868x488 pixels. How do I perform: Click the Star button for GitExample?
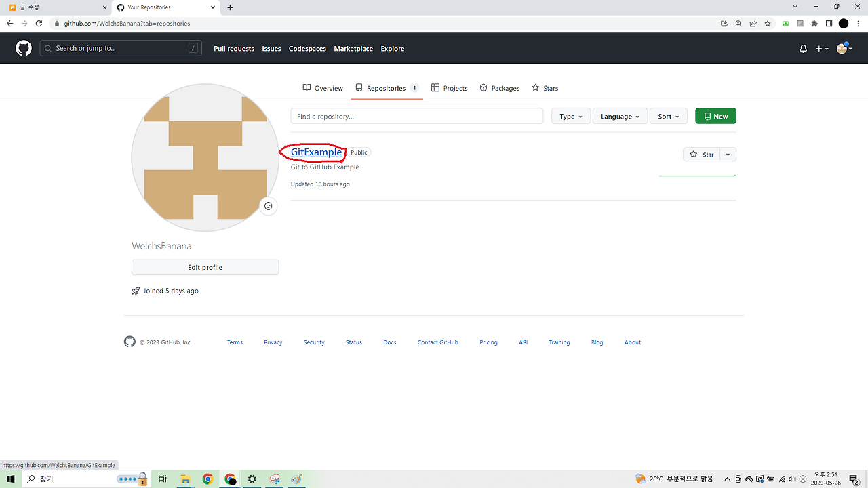pyautogui.click(x=701, y=155)
